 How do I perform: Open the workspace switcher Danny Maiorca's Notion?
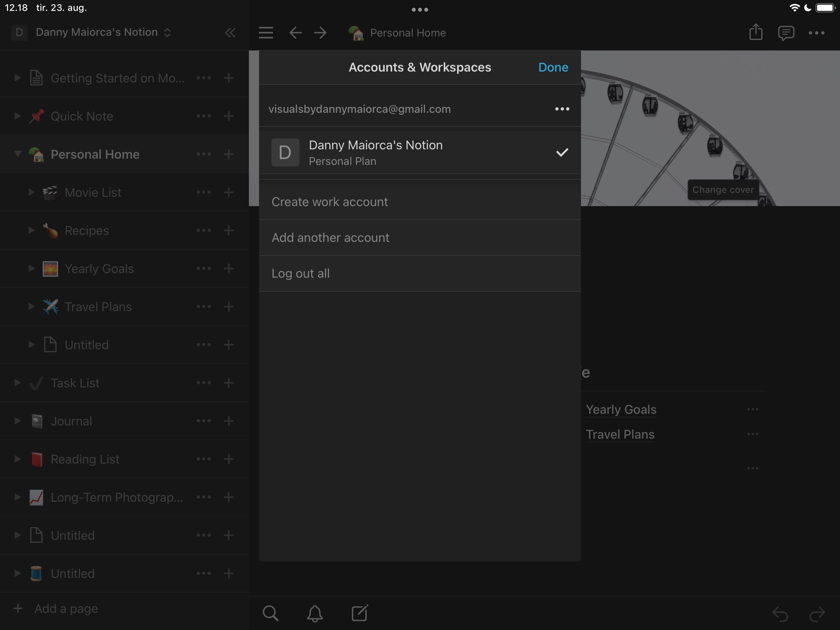[91, 32]
